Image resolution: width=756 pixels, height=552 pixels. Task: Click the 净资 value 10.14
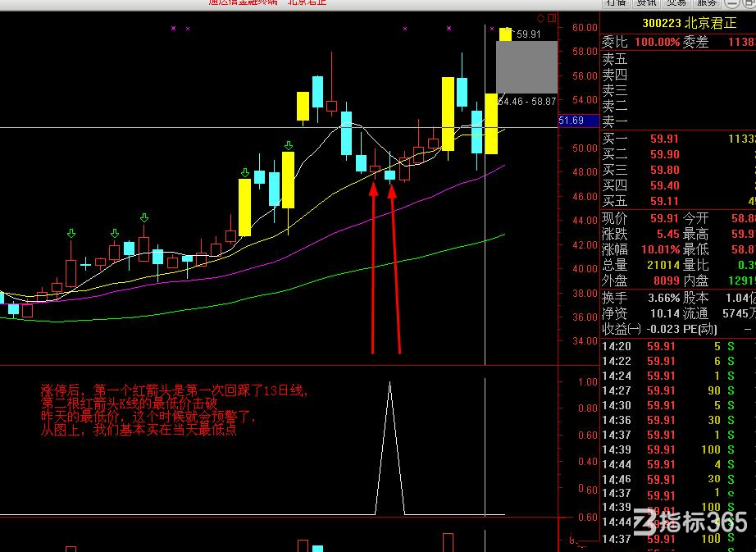tap(664, 313)
